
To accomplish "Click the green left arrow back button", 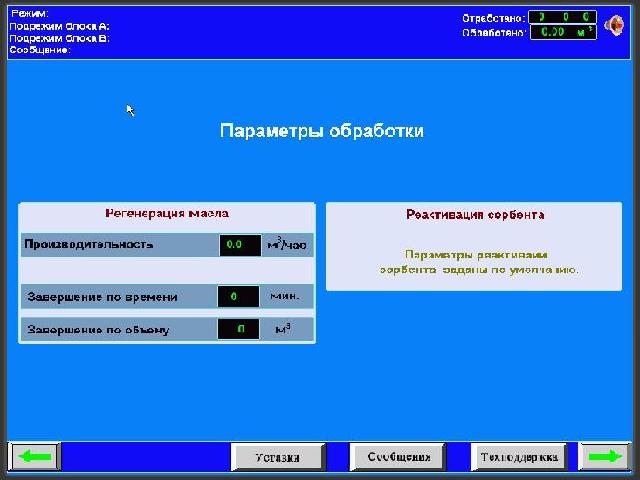I will pos(35,456).
